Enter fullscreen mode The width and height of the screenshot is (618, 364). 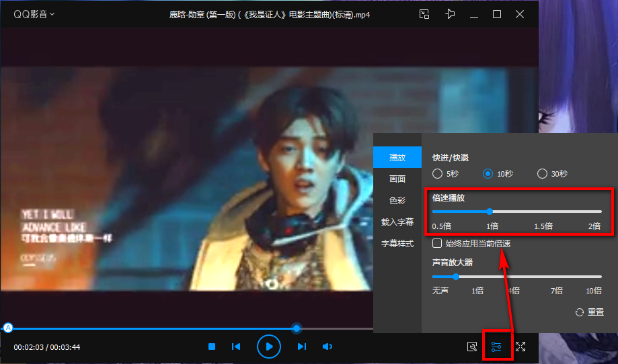coord(520,347)
